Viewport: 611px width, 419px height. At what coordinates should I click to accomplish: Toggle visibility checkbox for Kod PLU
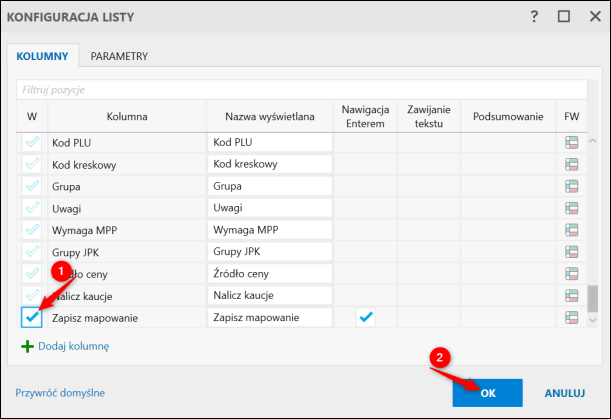pos(32,143)
